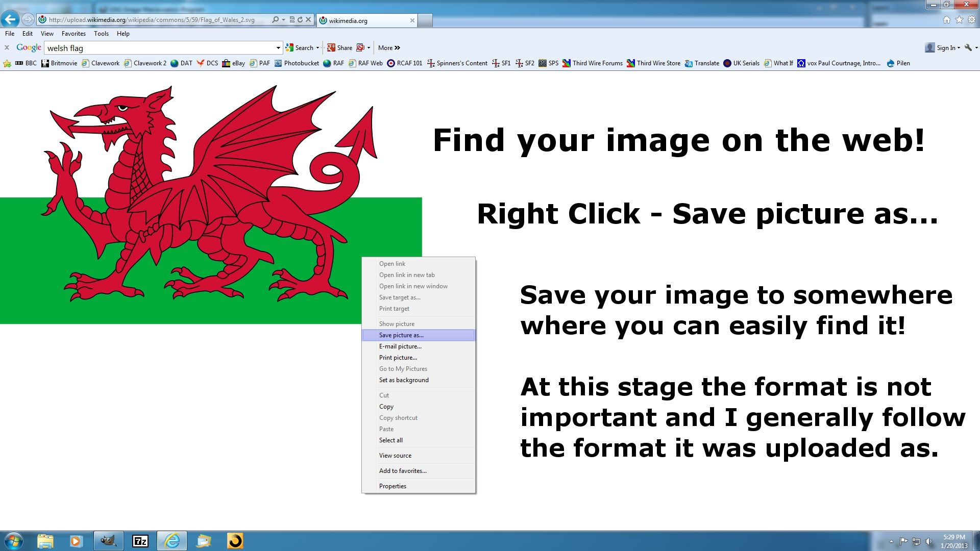Open the Google Toolbar wrench options
The height and width of the screenshot is (551, 980).
968,47
